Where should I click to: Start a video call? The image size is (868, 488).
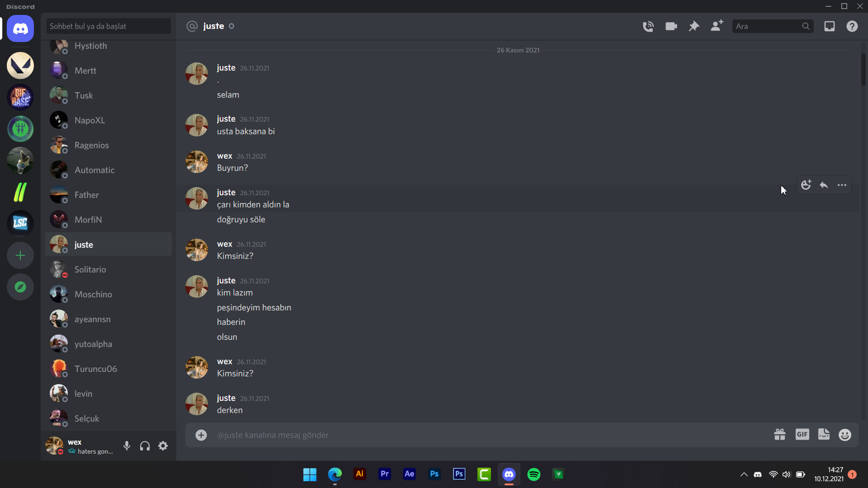pos(671,26)
